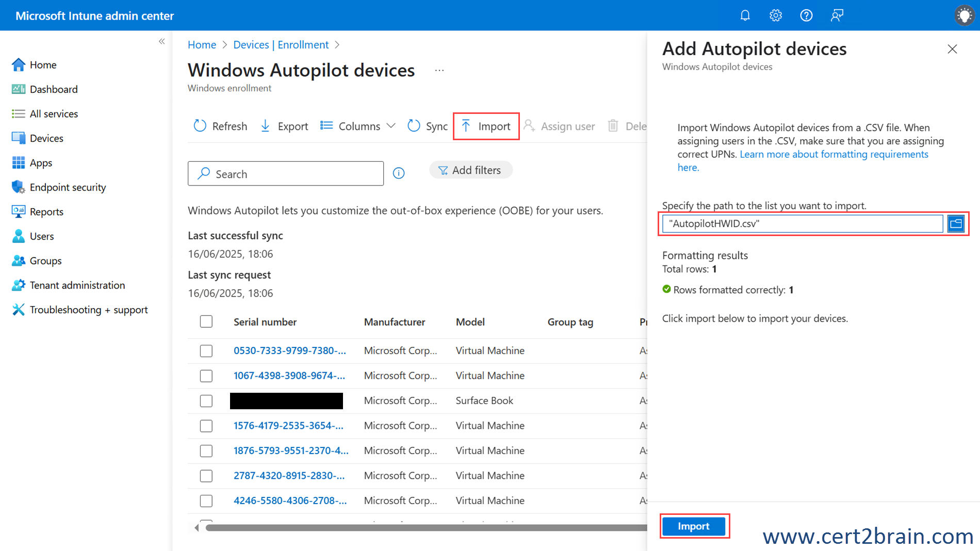The height and width of the screenshot is (551, 980).
Task: Open device 2787-4320-8915-2830 serial link
Action: (x=289, y=476)
